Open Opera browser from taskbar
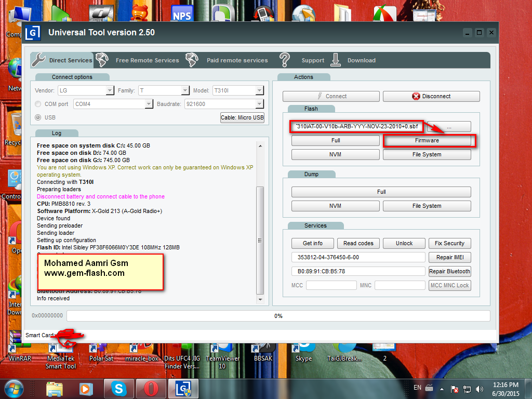Image resolution: width=532 pixels, height=399 pixels. click(x=151, y=389)
